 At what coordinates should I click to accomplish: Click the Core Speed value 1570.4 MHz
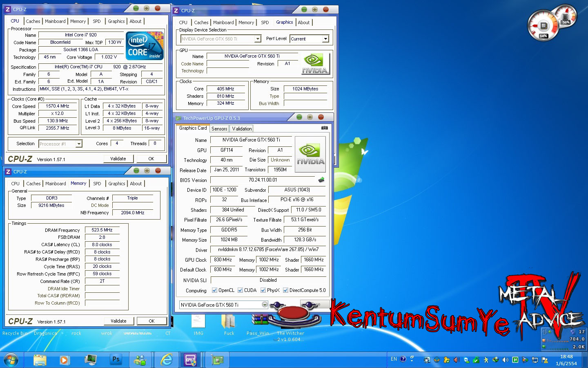(57, 106)
